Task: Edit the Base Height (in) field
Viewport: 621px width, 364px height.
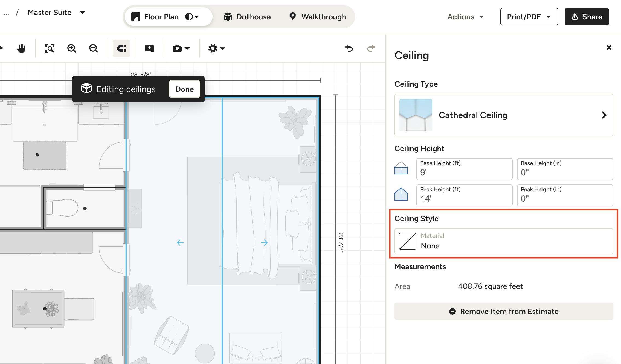Action: 565,169
